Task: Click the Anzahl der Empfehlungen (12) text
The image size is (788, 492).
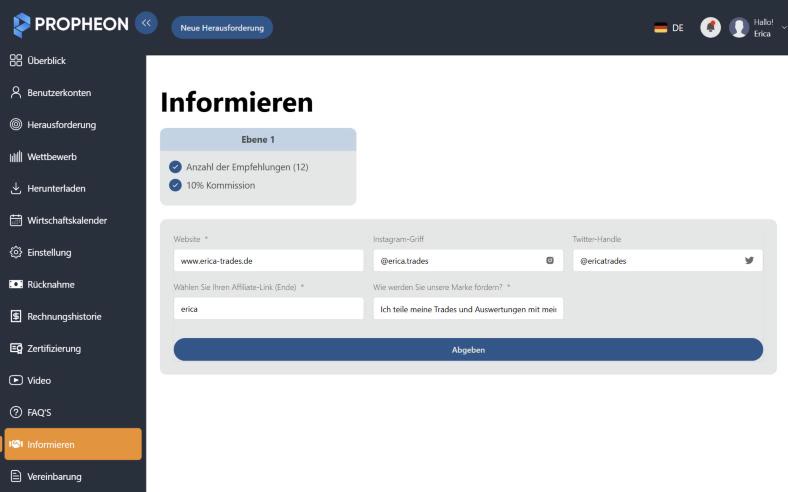Action: (247, 167)
